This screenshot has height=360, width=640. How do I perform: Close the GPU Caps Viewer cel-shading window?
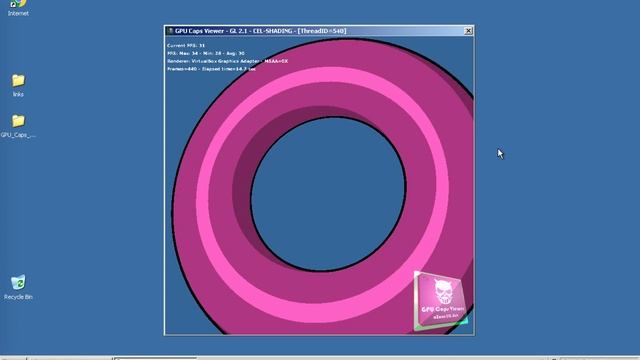tap(468, 31)
